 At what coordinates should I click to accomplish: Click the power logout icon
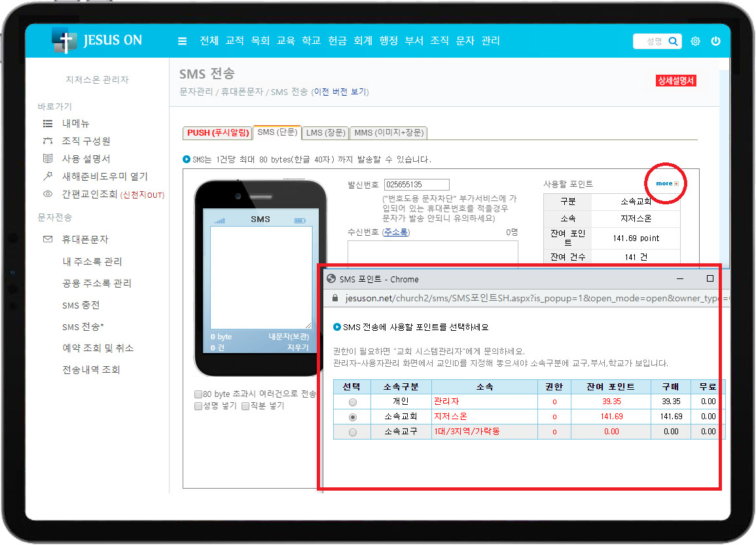click(715, 41)
